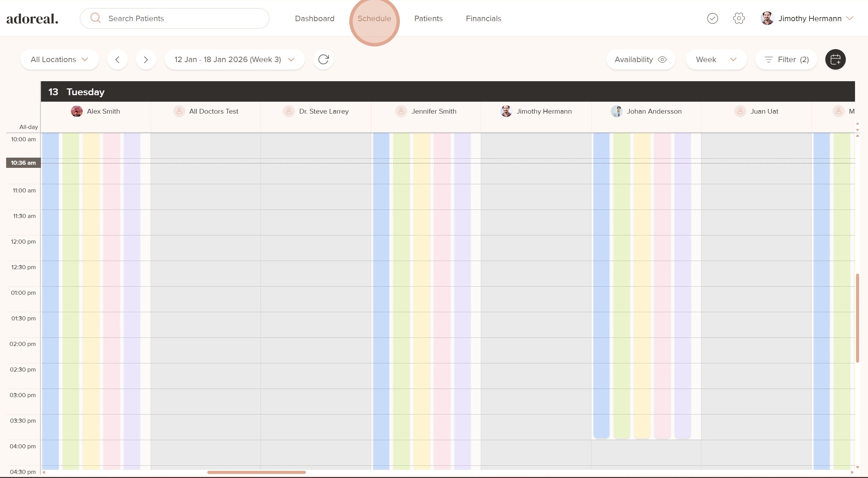Click the checkmark tasks icon in header
The height and width of the screenshot is (478, 868).
712,18
